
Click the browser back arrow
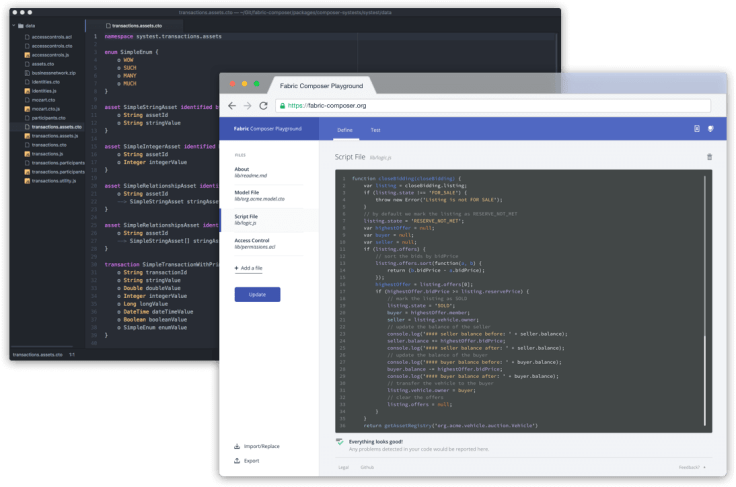tap(232, 105)
